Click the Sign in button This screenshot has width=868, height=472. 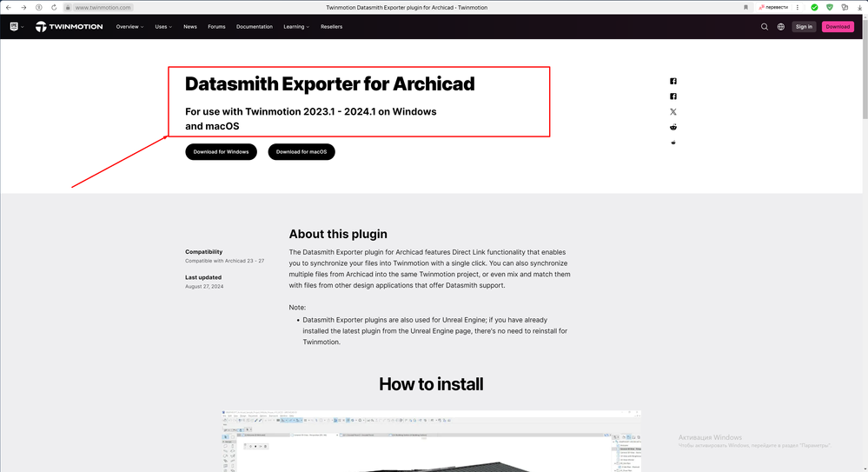tap(804, 27)
